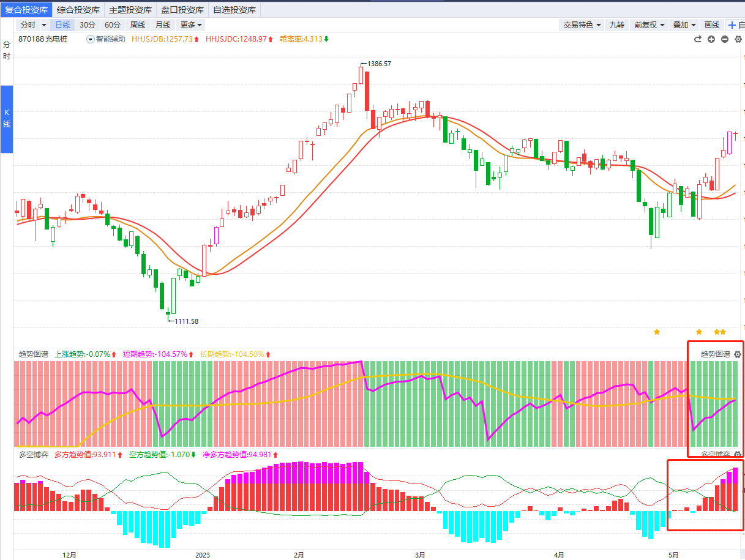Screen dimensions: 745x560
Task: Open 趋势图谱 indicator settings gear
Action: tap(738, 354)
